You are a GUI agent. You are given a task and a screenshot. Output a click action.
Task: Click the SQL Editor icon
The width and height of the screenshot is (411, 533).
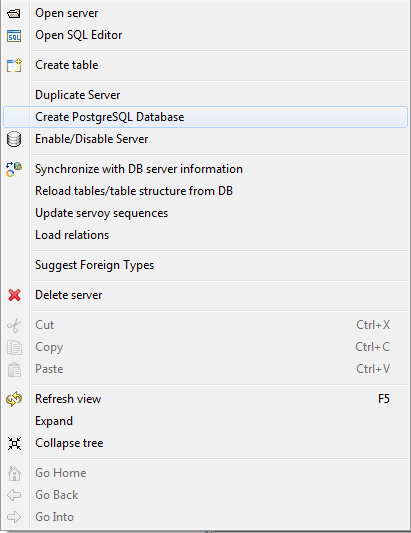(14, 36)
